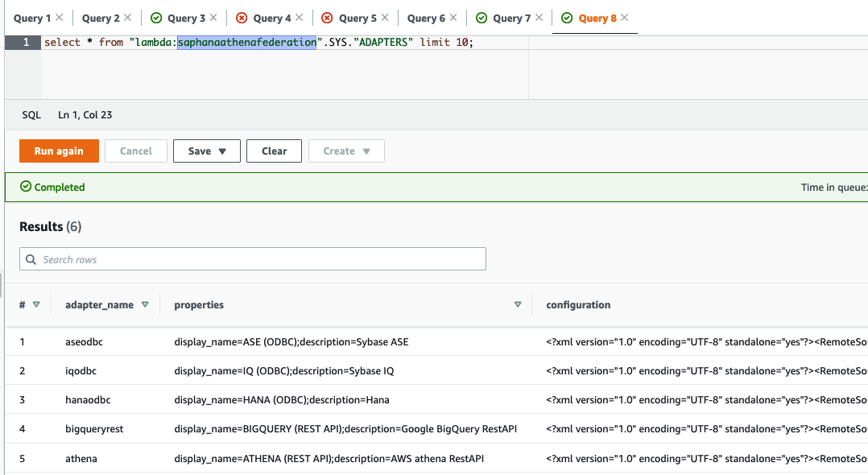The height and width of the screenshot is (475, 868).
Task: Click the HANA (ODBC) properties cell
Action: (x=282, y=399)
